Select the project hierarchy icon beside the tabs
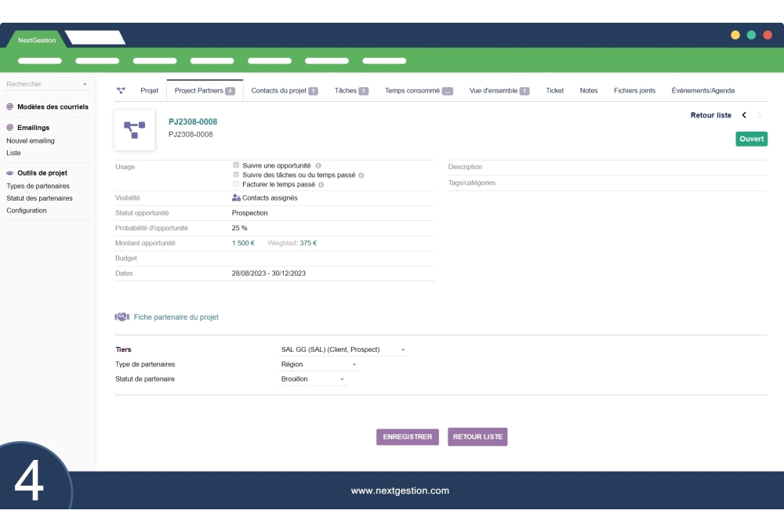 pyautogui.click(x=122, y=90)
